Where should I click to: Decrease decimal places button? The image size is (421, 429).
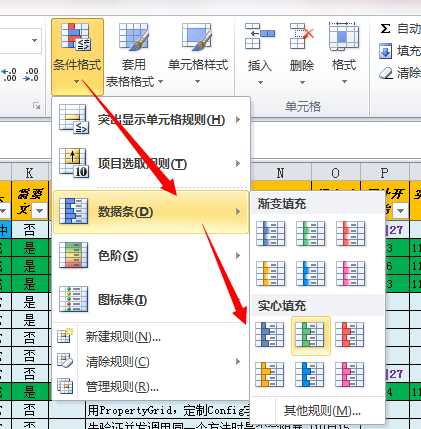click(31, 75)
